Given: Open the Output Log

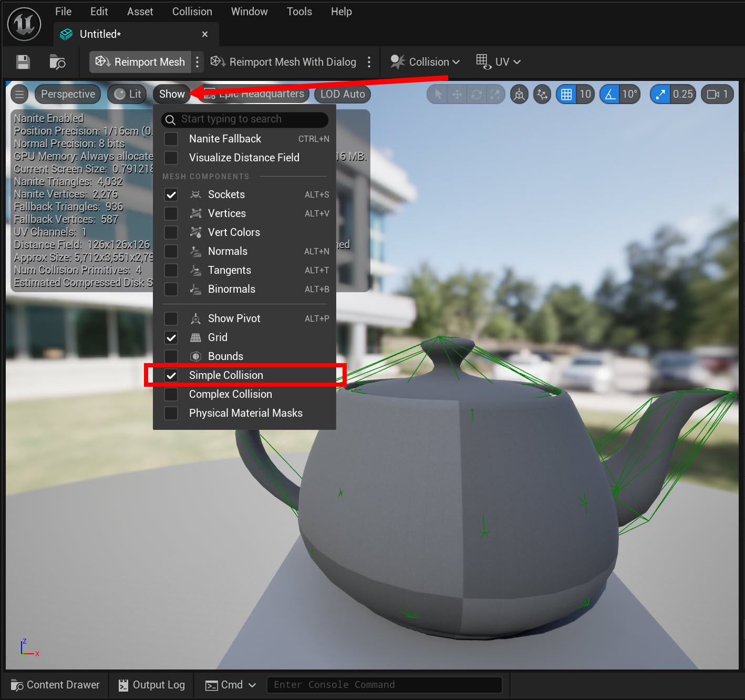Looking at the screenshot, I should click(152, 685).
